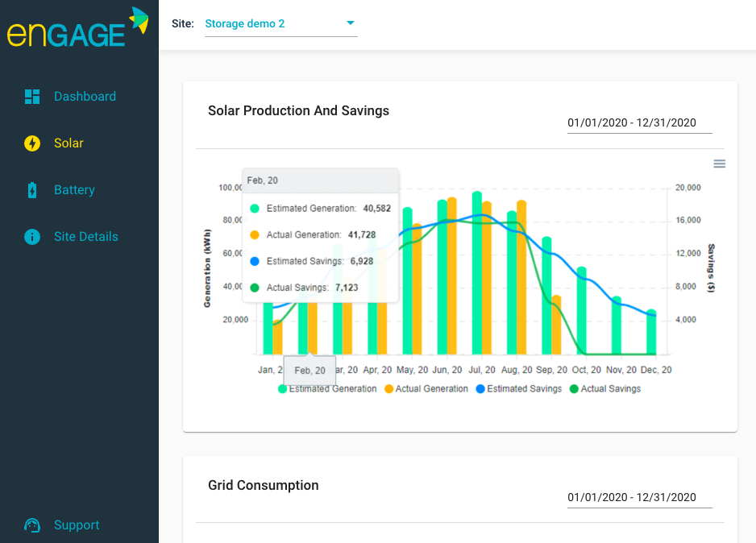This screenshot has width=756, height=543.
Task: Click the Support headset icon
Action: click(32, 524)
